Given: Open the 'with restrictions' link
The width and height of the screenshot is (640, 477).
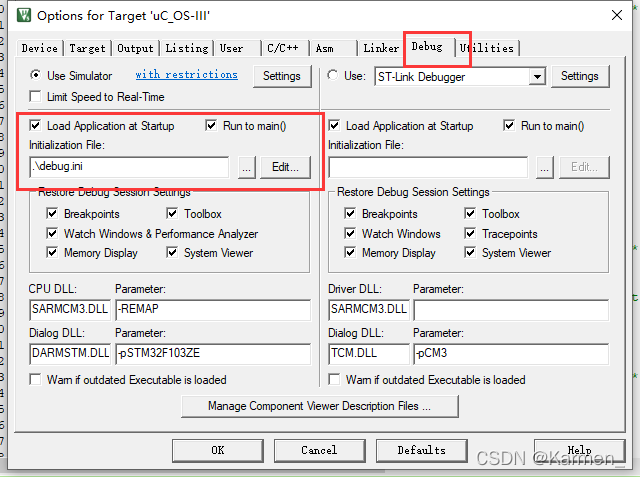Looking at the screenshot, I should 187,75.
